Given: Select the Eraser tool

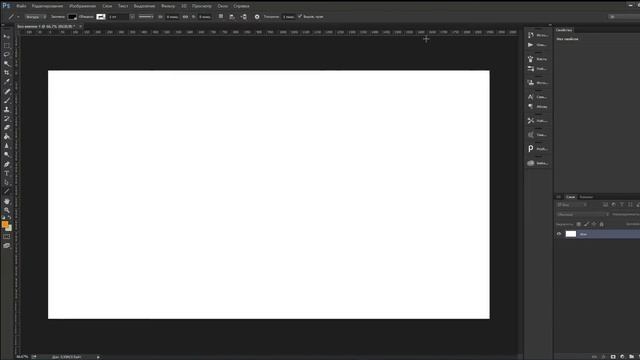Looking at the screenshot, I should [7, 127].
